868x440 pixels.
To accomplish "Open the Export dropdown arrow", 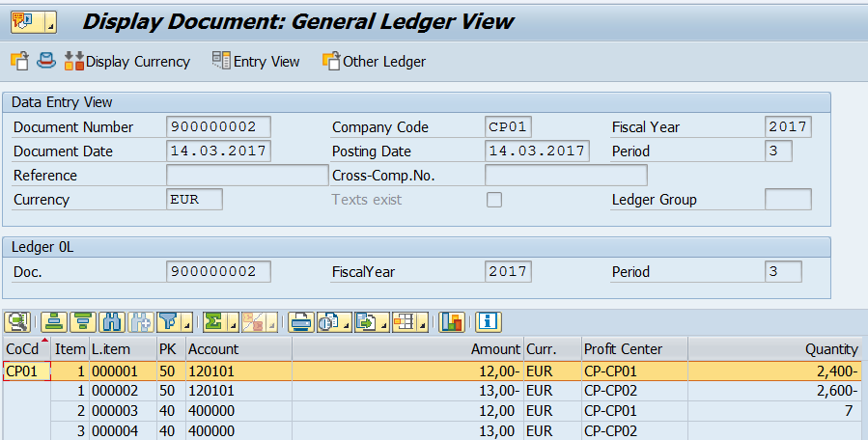I will (384, 321).
